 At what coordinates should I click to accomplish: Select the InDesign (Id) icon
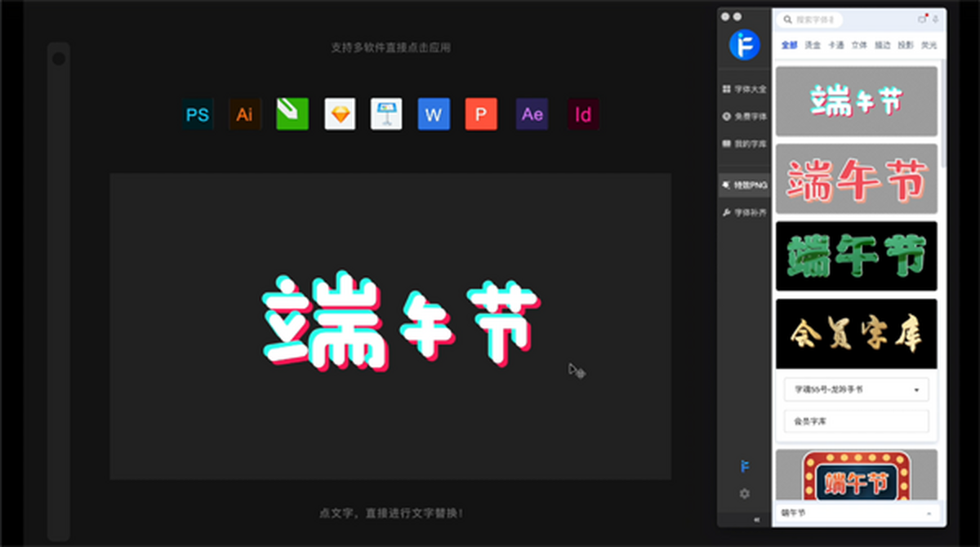click(583, 114)
